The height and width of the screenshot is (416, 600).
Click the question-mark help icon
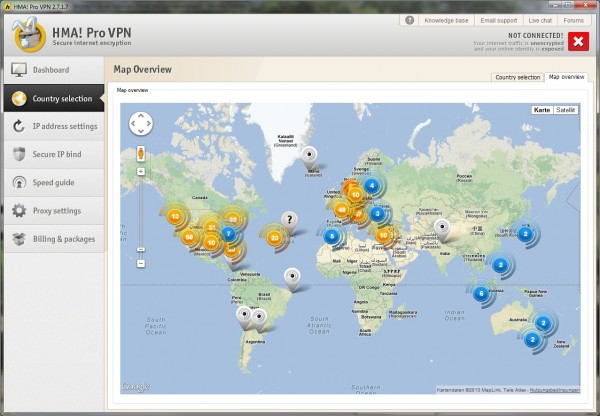coord(409,20)
